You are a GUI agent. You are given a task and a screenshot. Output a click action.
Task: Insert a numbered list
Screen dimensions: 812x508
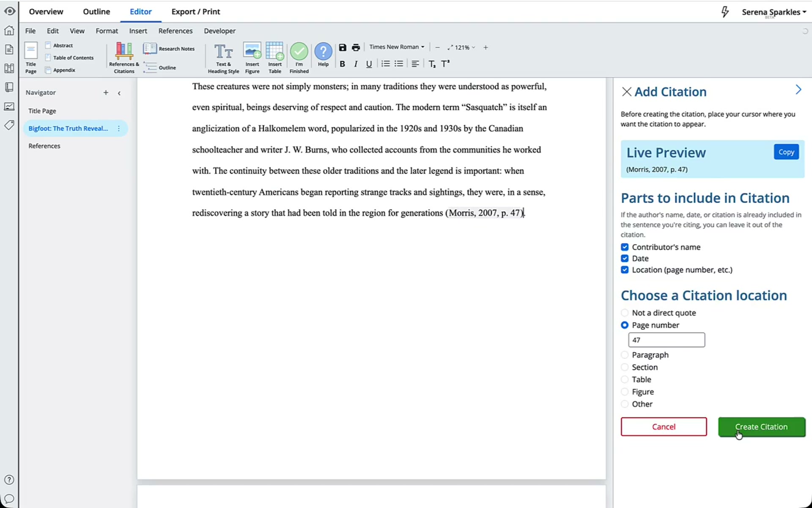385,63
